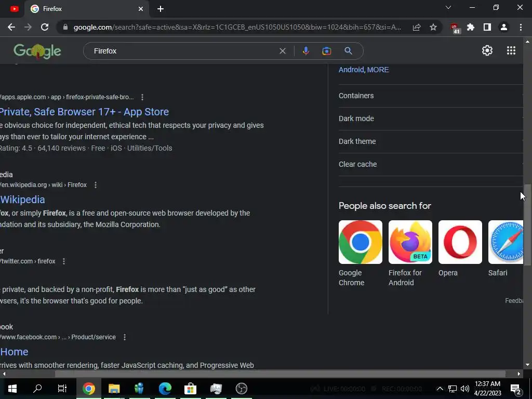
Task: Expand the Dark theme section
Action: point(431,141)
